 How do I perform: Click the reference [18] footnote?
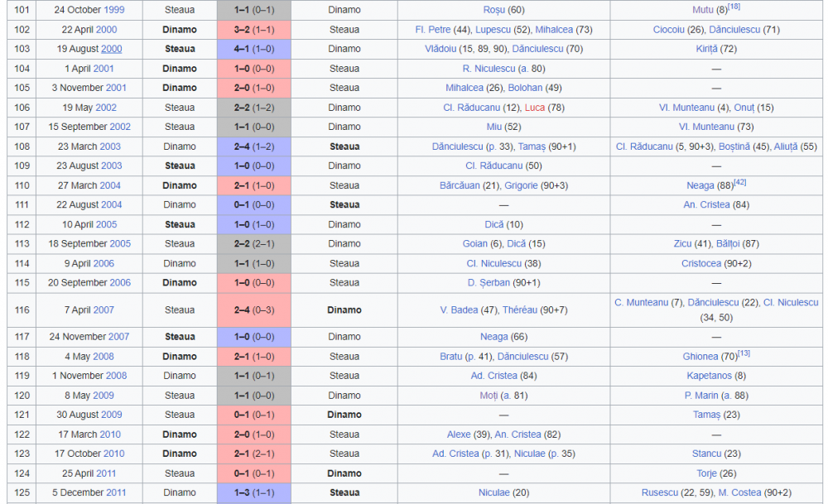(734, 7)
